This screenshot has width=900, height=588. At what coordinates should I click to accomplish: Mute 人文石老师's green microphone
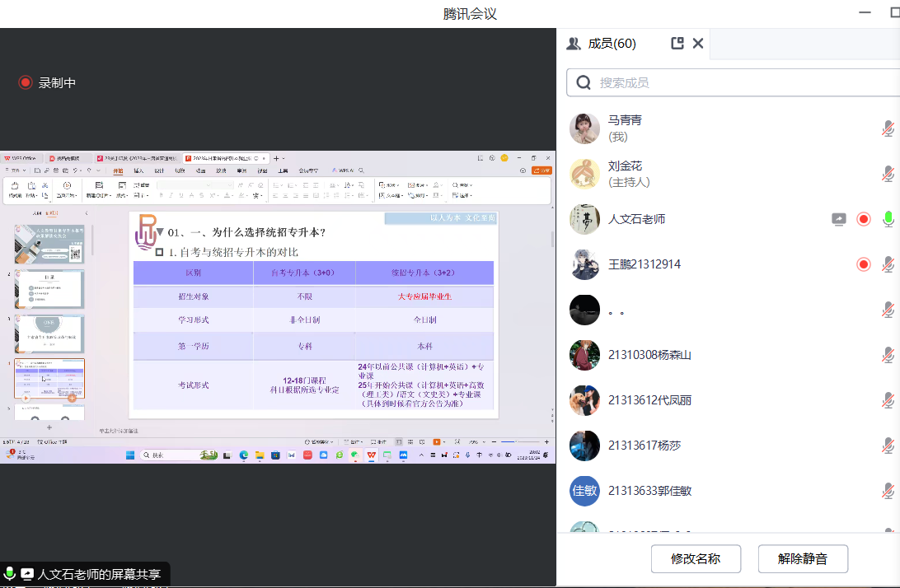888,219
